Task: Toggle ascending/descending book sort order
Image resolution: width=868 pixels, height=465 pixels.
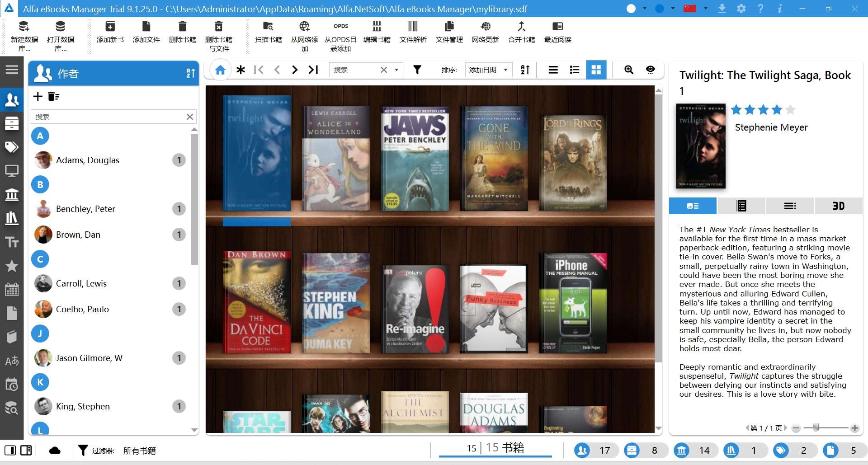Action: (x=525, y=70)
